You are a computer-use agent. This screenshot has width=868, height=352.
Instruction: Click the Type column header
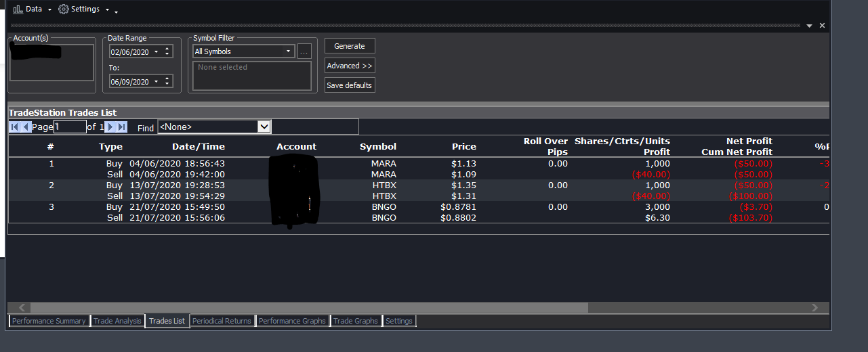[x=110, y=146]
